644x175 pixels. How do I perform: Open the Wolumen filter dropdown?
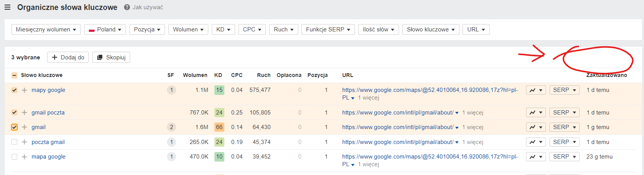188,29
